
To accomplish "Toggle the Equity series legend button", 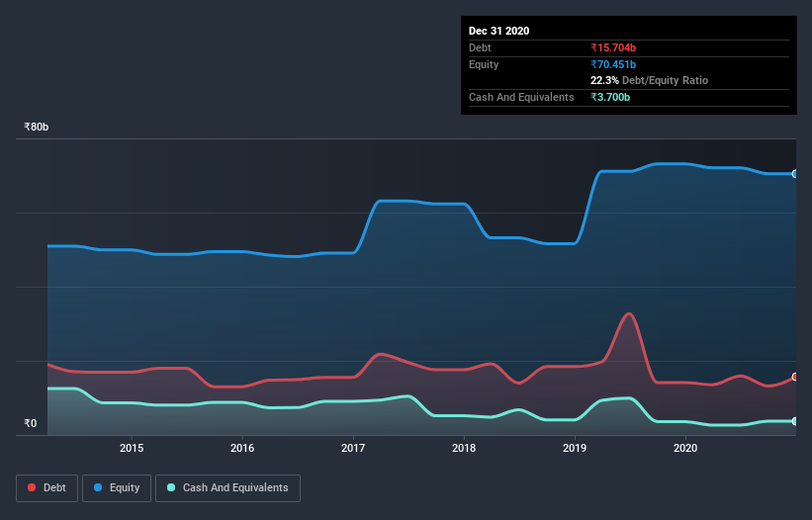I will click(x=117, y=488).
